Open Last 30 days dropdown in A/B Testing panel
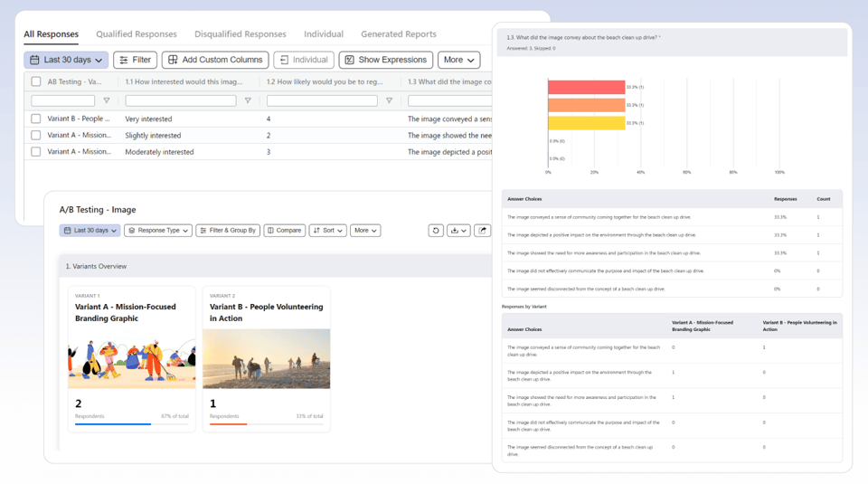 (x=90, y=231)
